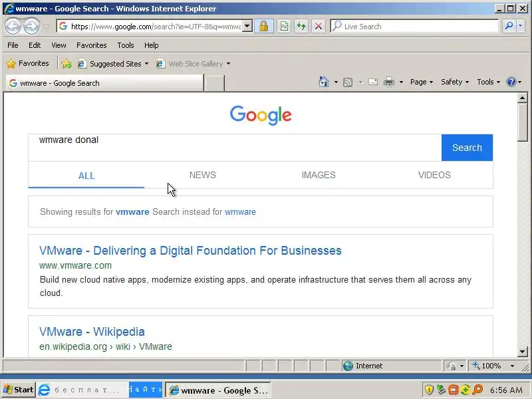Open the Favorites menu in menu bar
Image resolution: width=532 pixels, height=399 pixels.
click(92, 45)
